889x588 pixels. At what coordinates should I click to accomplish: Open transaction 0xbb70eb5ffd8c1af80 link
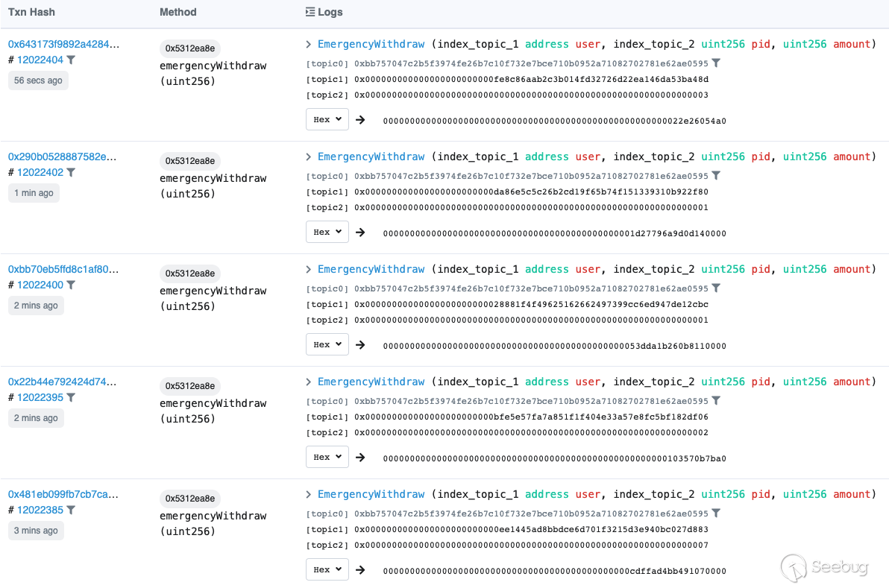click(63, 269)
